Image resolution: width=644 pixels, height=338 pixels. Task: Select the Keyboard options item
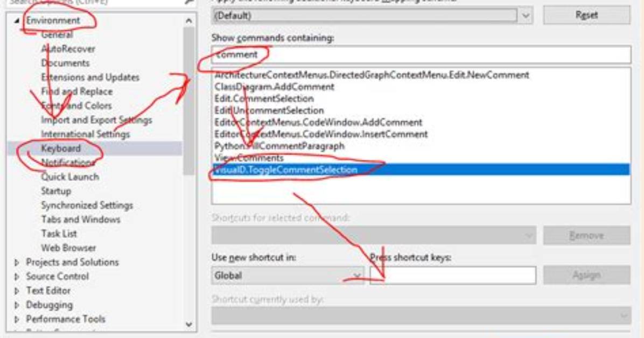[61, 148]
